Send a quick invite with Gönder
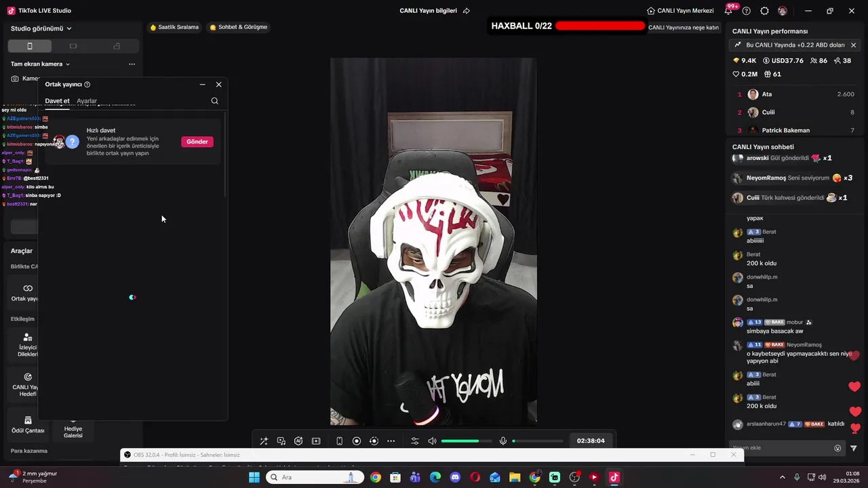Screen dimensions: 868x488 [197, 142]
